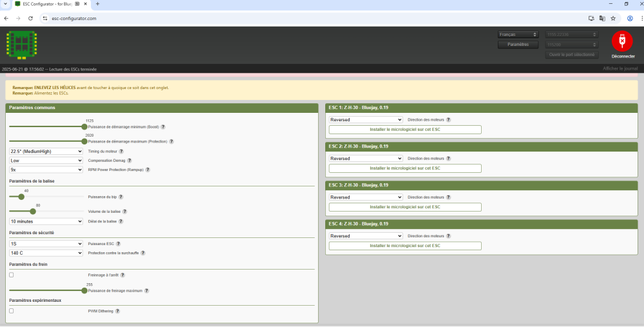Open the Français language selector
The height and width of the screenshot is (327, 644).
point(518,34)
